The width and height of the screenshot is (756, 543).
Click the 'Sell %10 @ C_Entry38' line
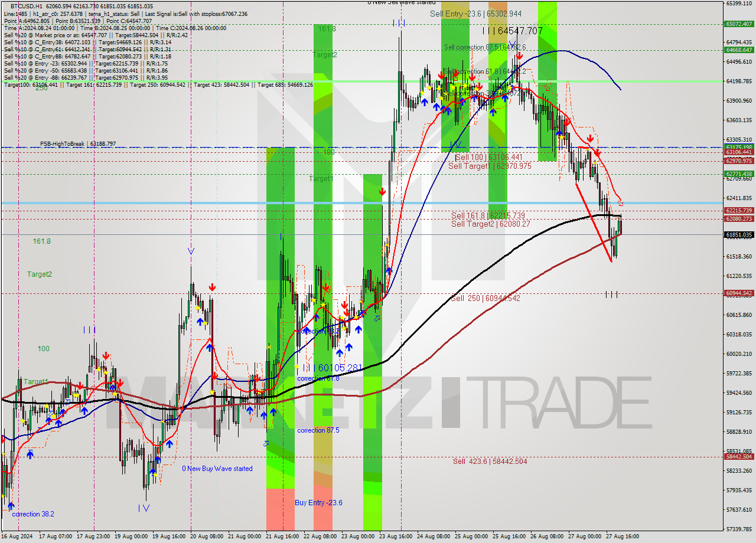tap(87, 42)
